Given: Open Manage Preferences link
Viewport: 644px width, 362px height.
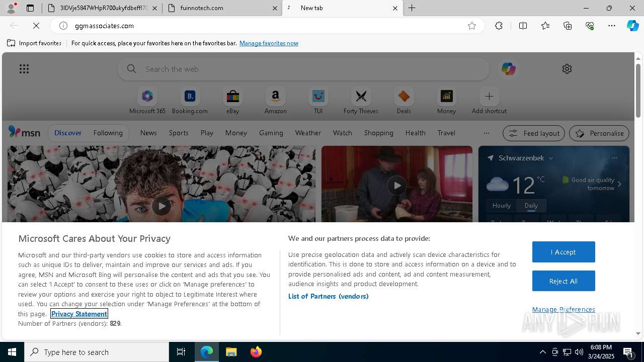Looking at the screenshot, I should coord(563,309).
